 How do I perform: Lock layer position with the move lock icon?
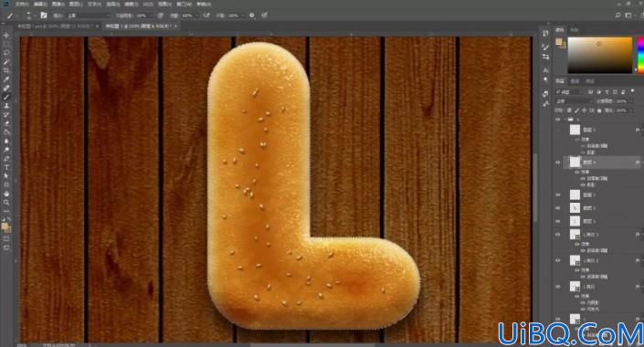click(584, 110)
